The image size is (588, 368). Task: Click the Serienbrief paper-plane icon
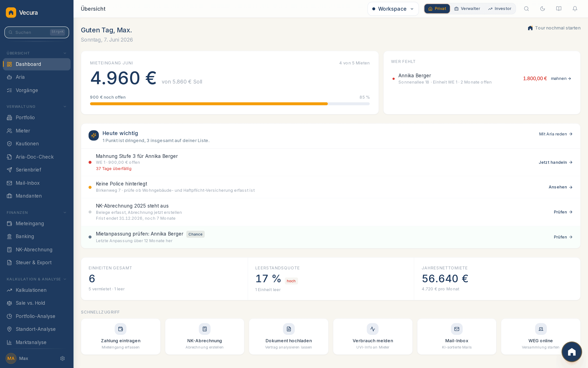click(10, 170)
